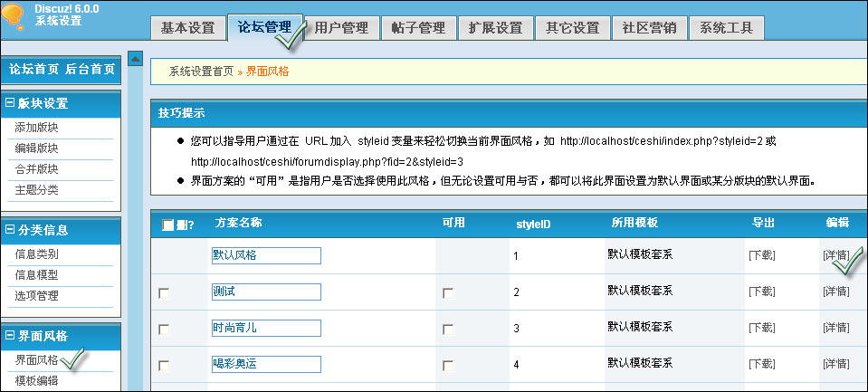Screen dimensions: 868x392
Task: Click the styleID column header
Action: pyautogui.click(x=533, y=225)
